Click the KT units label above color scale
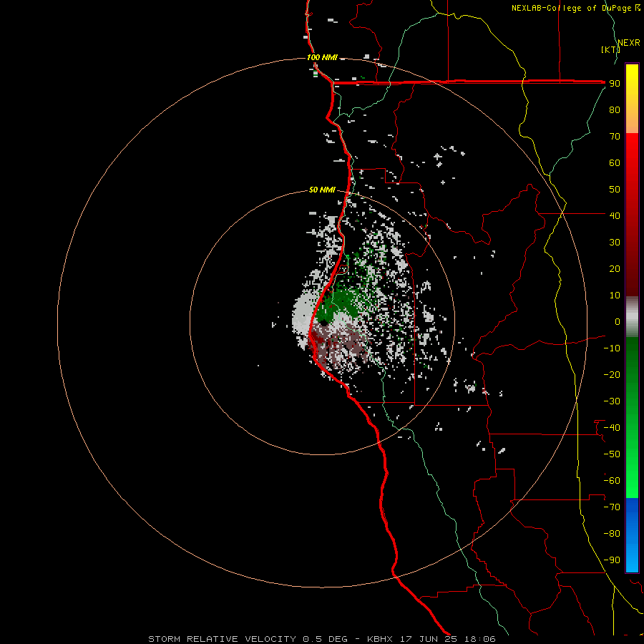The height and width of the screenshot is (644, 644). 610,49
